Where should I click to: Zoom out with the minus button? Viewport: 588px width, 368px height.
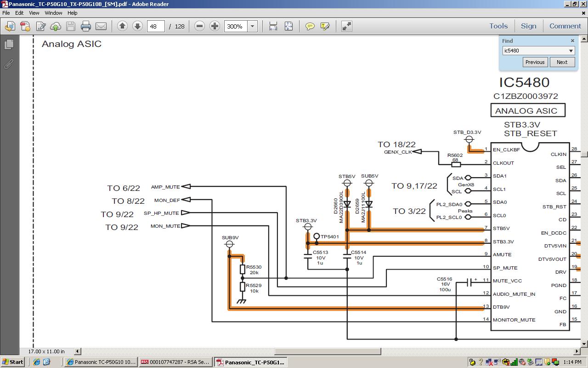pyautogui.click(x=199, y=26)
